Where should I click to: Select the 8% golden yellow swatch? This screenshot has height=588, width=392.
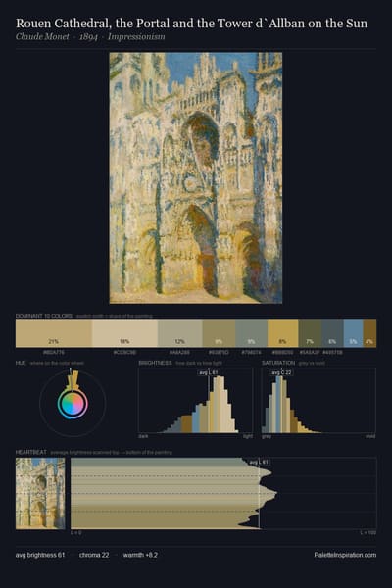tap(283, 333)
